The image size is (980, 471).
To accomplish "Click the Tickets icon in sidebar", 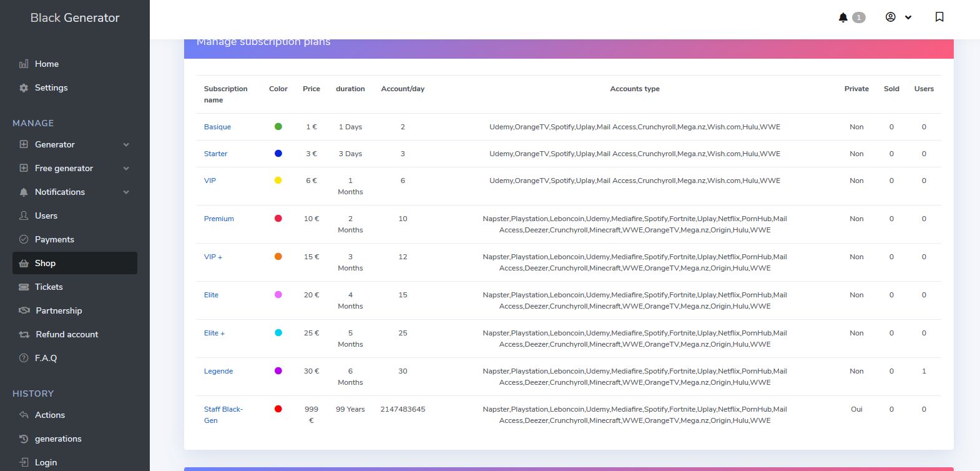I will tap(24, 287).
